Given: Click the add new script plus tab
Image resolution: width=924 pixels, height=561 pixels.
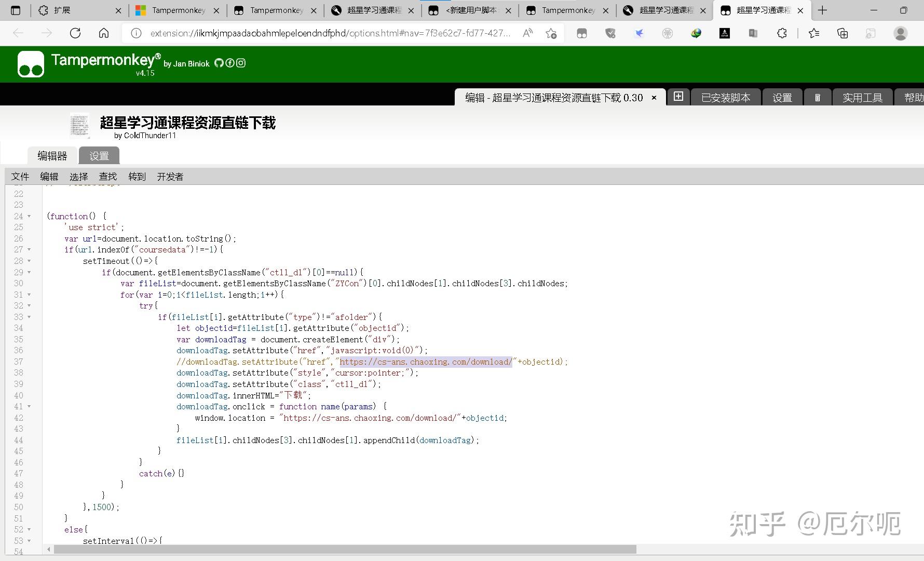Looking at the screenshot, I should tap(678, 97).
